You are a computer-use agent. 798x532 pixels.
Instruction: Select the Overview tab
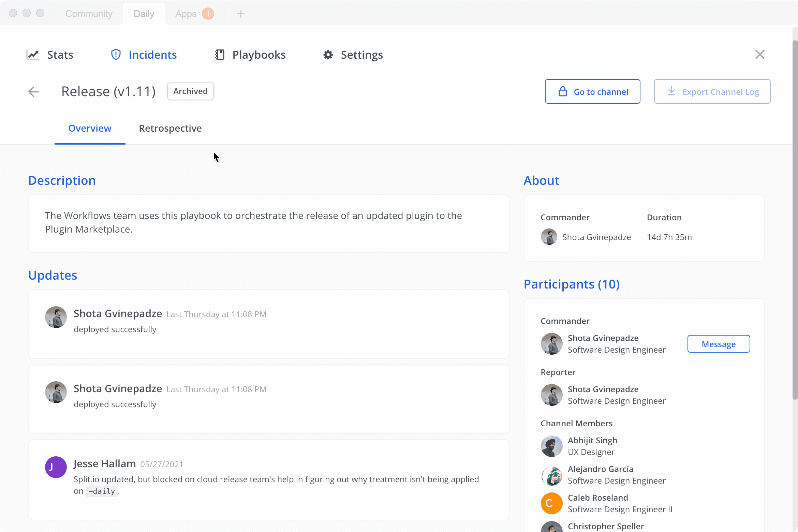[90, 128]
